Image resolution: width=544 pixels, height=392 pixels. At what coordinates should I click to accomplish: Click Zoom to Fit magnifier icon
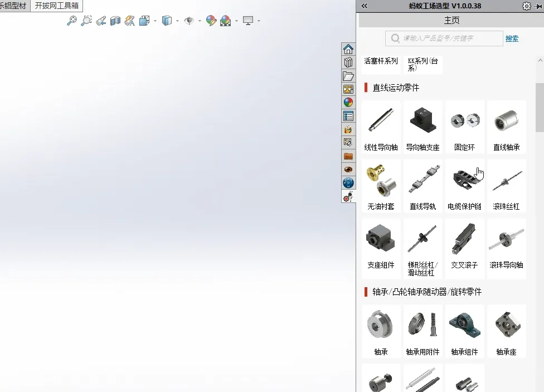[72, 21]
